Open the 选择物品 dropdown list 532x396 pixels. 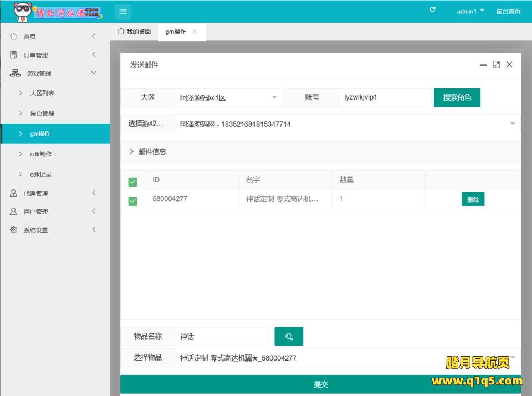tap(344, 358)
